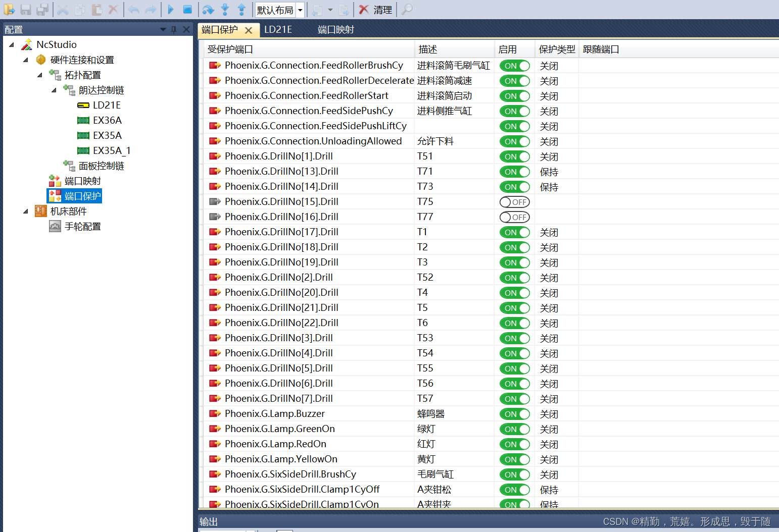
Task: Turn on switch for DrillNo[16].Drill
Action: (514, 217)
